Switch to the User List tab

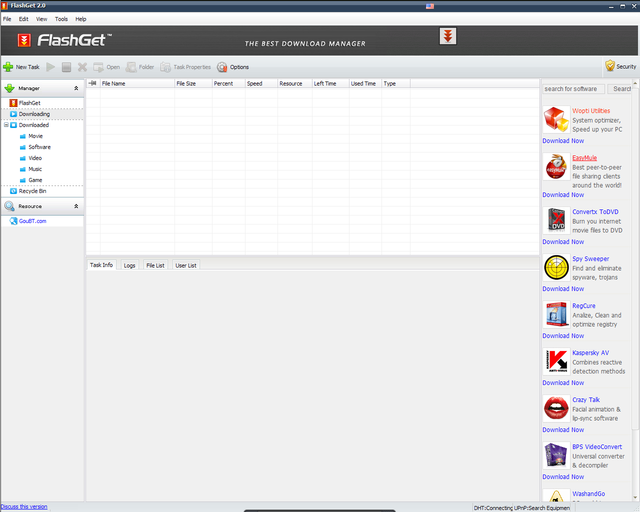click(x=186, y=265)
